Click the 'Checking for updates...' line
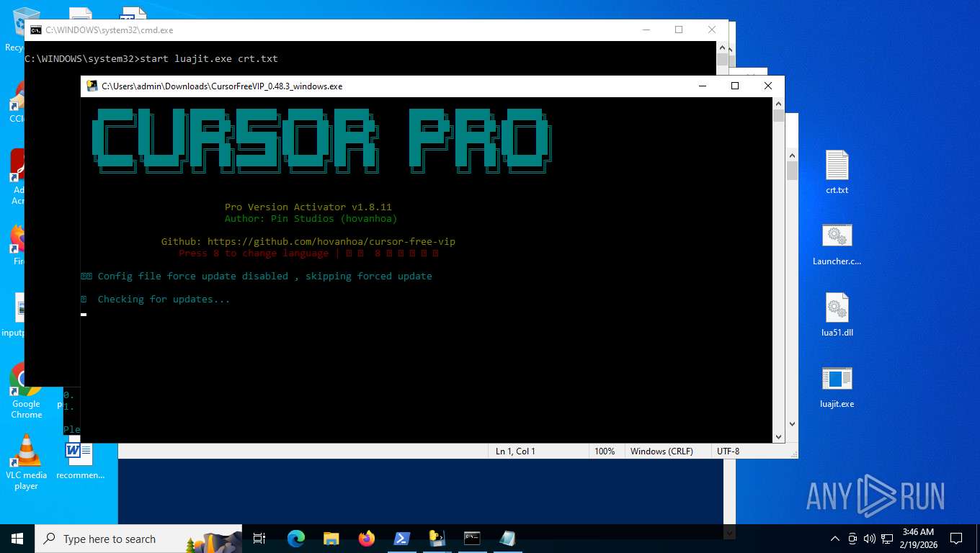Image resolution: width=980 pixels, height=553 pixels. coord(164,299)
